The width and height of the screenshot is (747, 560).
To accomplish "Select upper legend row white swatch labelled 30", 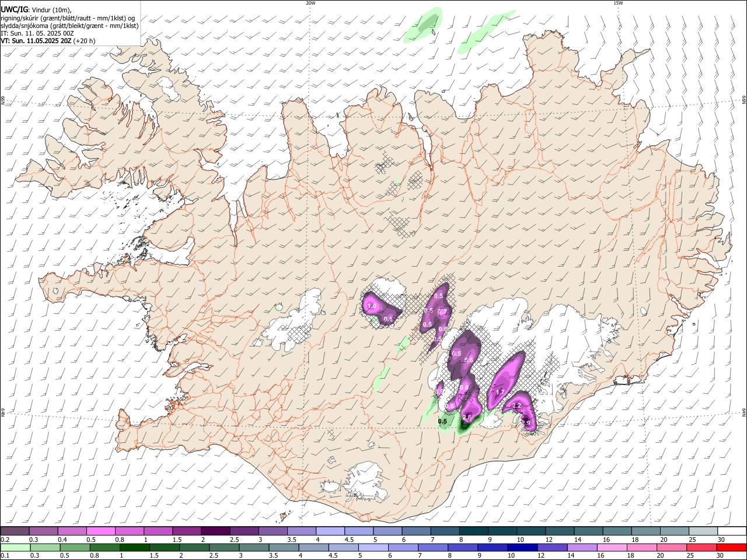I will 732,531.
